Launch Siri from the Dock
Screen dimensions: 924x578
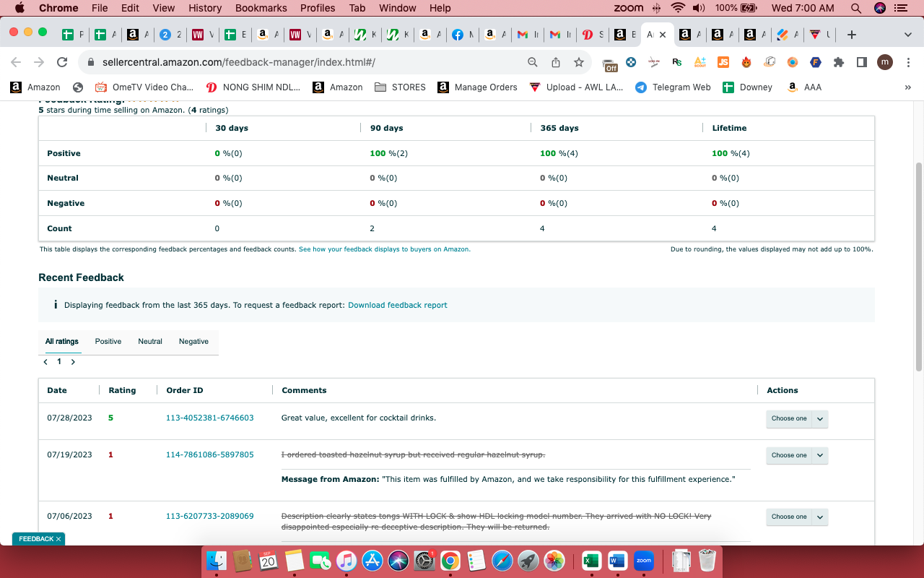(x=398, y=560)
